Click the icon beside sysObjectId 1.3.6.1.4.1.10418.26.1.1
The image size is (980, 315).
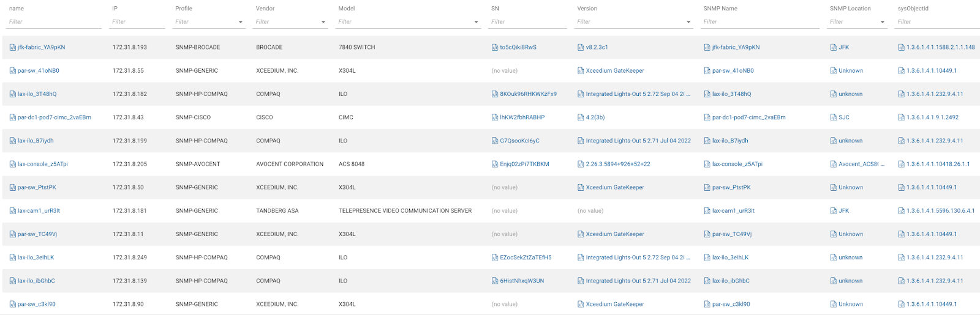902,164
